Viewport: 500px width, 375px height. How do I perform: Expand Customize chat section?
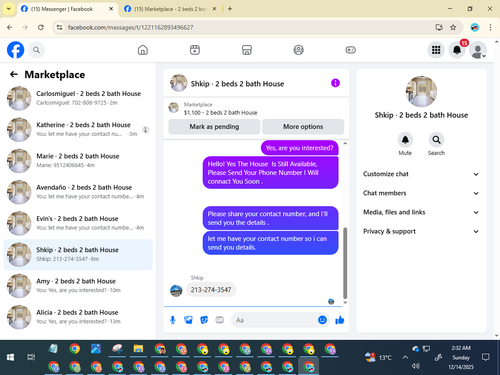click(x=421, y=174)
